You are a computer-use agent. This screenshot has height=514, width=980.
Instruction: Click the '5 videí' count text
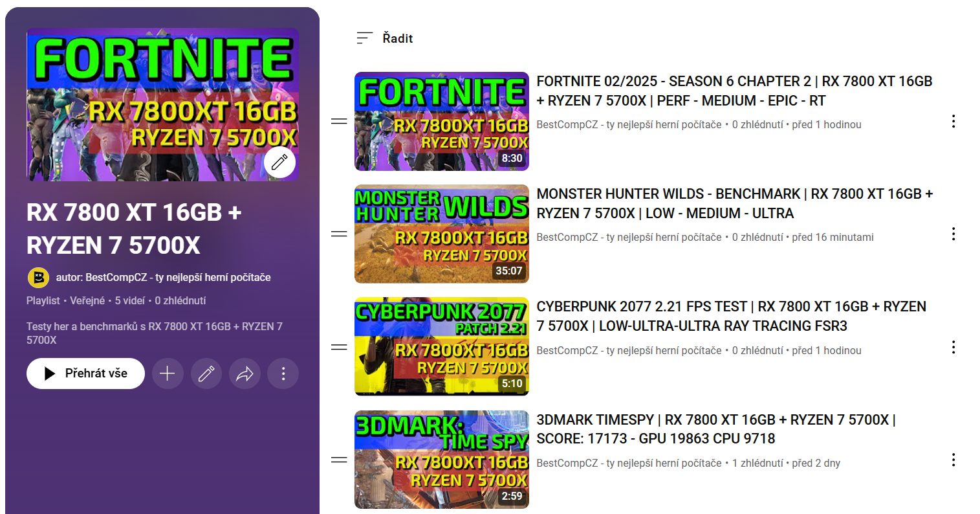[x=130, y=300]
